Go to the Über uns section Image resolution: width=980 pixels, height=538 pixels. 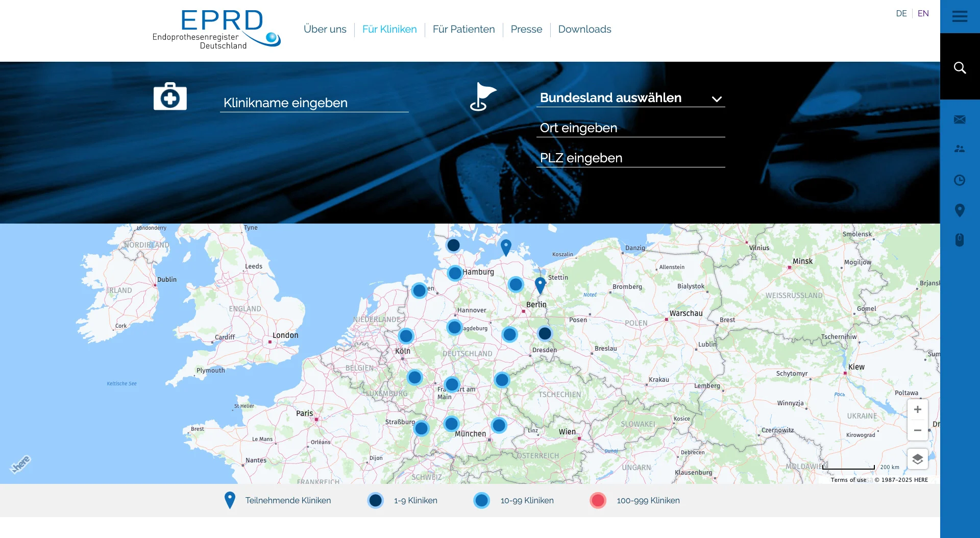(x=325, y=29)
